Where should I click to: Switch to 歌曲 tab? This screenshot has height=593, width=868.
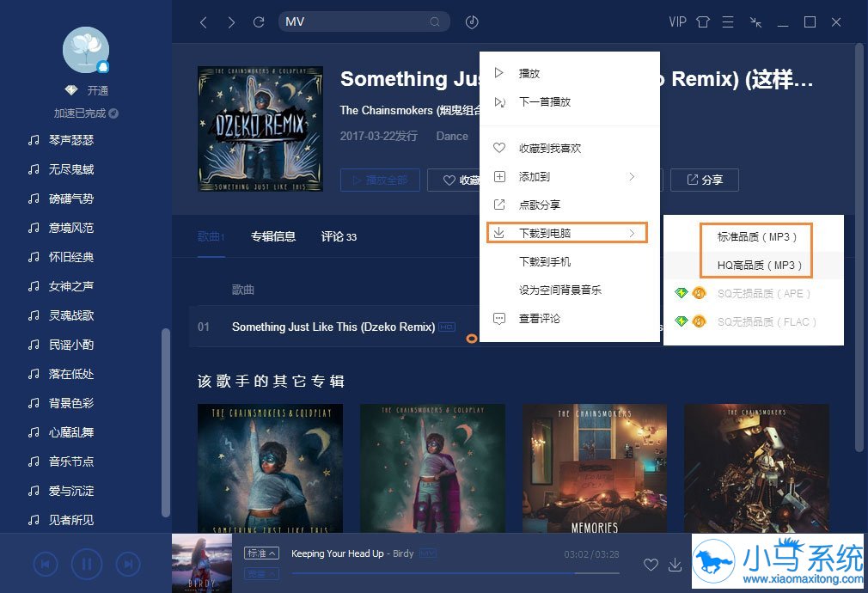pos(211,237)
